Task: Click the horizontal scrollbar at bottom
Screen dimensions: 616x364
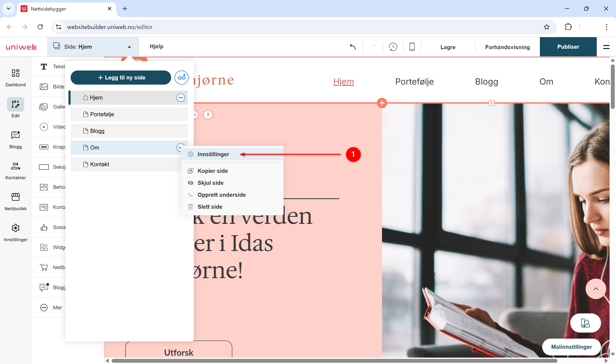Action: [334, 361]
